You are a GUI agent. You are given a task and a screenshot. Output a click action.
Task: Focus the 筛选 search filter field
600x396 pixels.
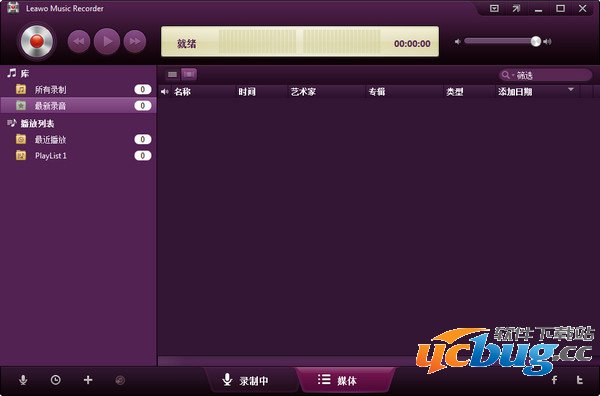545,75
